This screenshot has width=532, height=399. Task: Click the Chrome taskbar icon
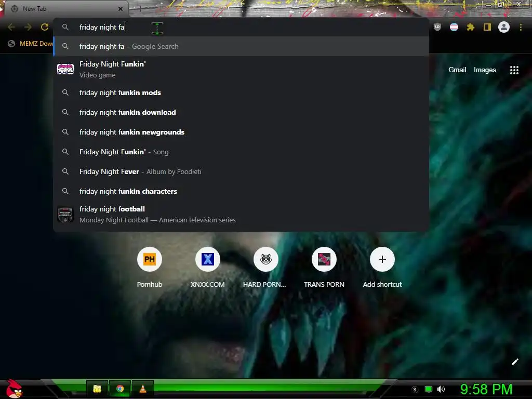[x=120, y=389]
